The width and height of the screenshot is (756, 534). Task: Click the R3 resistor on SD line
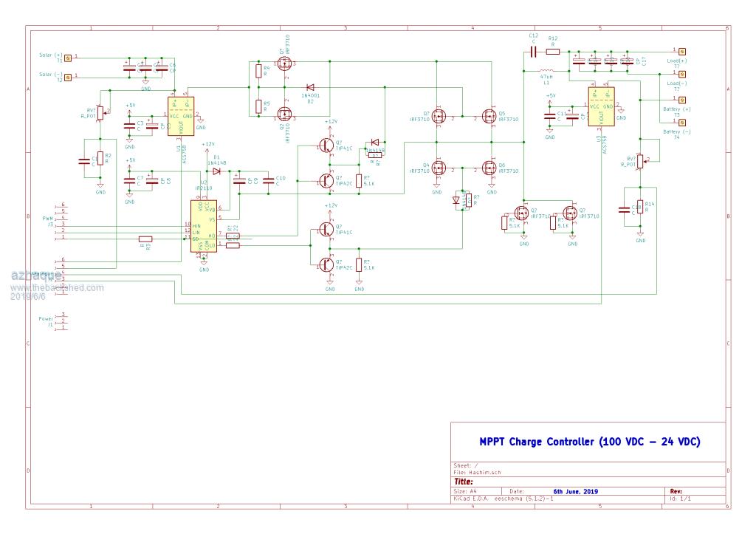pos(145,239)
